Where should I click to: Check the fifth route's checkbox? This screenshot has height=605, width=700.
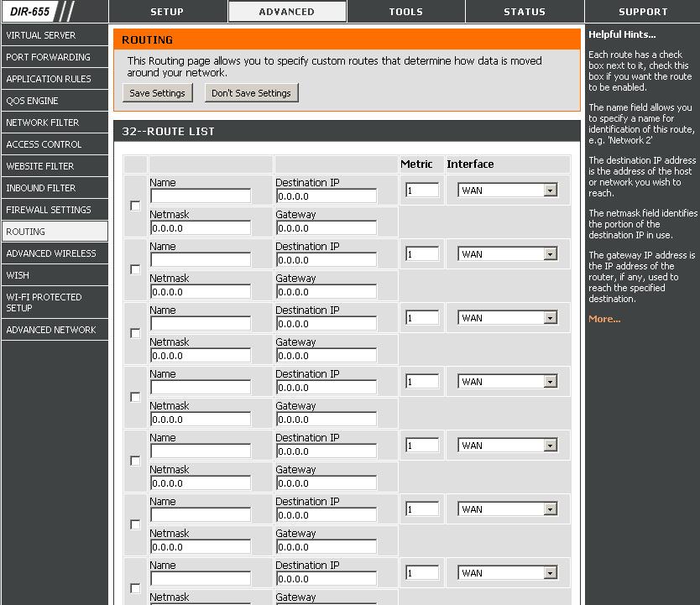point(135,461)
